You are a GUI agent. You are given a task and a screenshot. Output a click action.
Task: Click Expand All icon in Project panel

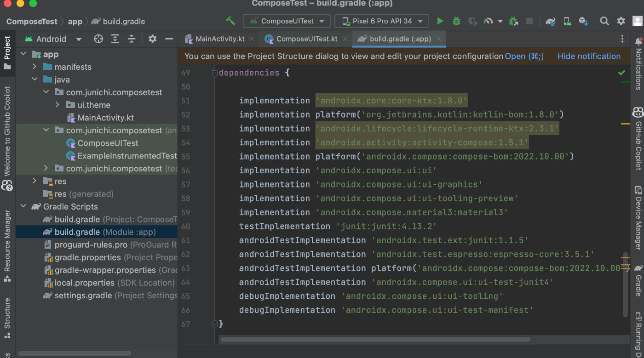pos(115,39)
